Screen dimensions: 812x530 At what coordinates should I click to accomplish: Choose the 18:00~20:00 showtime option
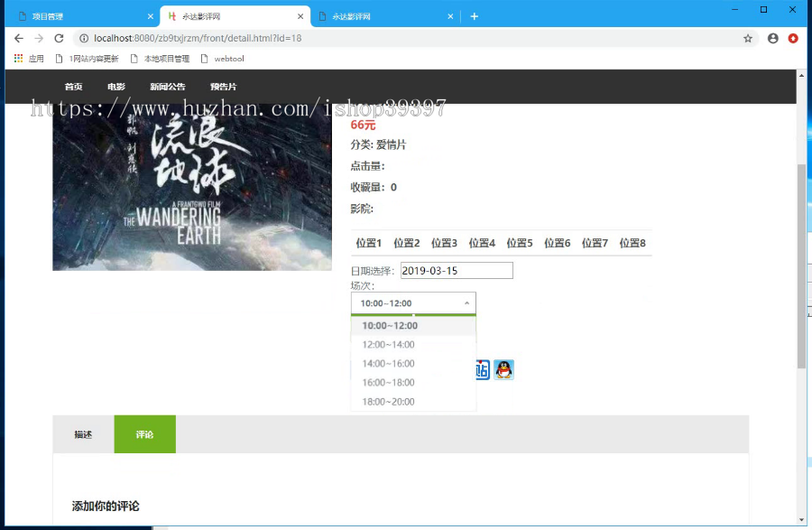(413, 402)
